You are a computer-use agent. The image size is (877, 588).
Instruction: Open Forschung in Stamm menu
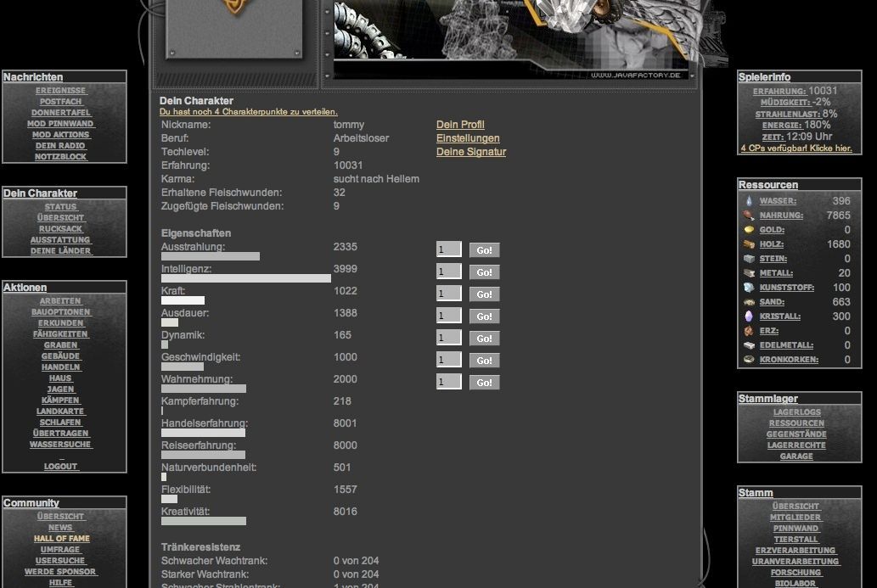point(795,573)
